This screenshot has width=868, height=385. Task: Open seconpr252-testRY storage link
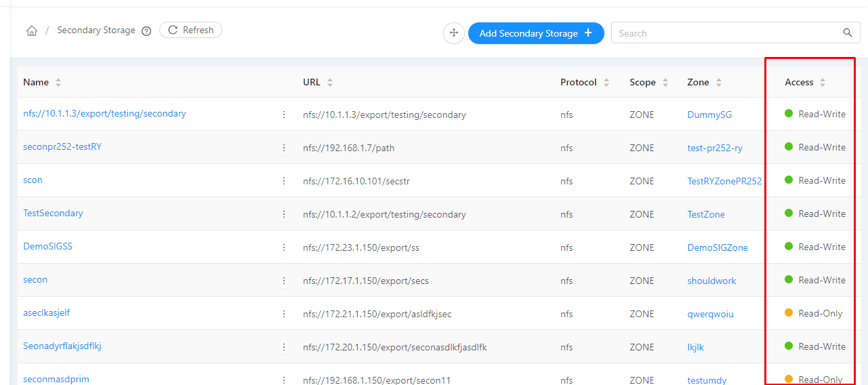(x=62, y=146)
